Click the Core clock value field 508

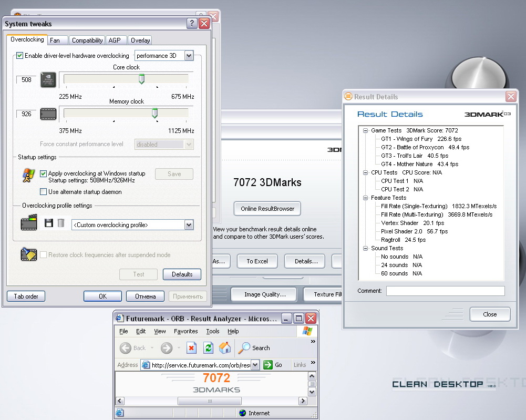tap(26, 79)
